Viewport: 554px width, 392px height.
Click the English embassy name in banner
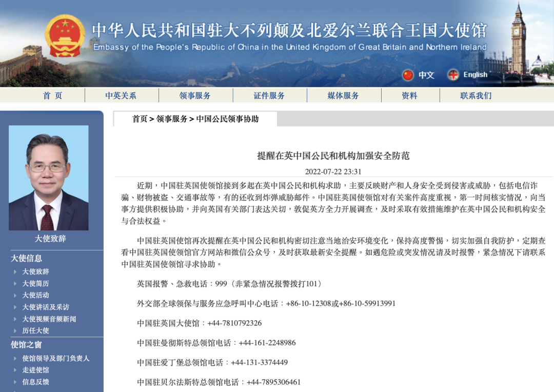pos(290,47)
